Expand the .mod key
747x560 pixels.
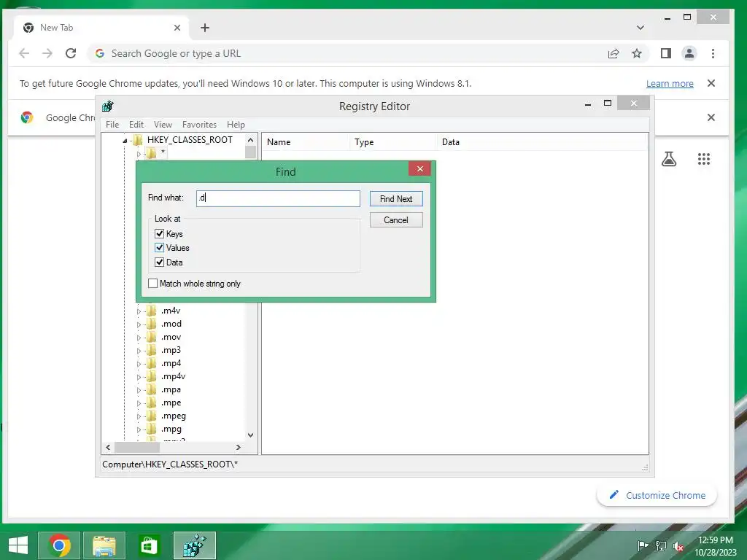point(139,324)
